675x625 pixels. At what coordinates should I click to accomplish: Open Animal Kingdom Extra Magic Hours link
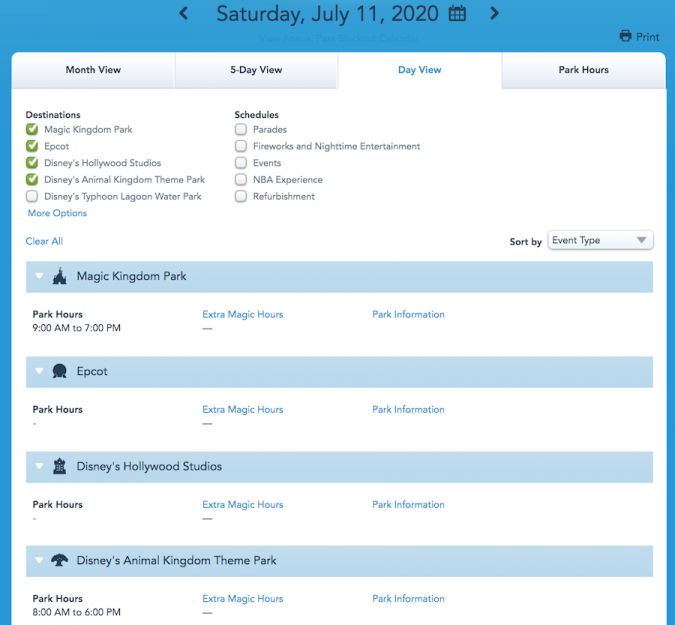pyautogui.click(x=243, y=599)
